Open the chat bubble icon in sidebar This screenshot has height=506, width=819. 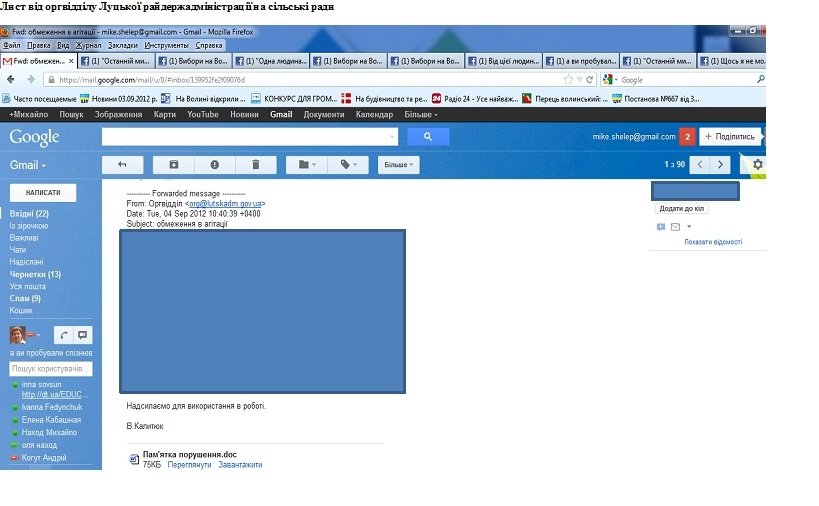click(x=83, y=336)
